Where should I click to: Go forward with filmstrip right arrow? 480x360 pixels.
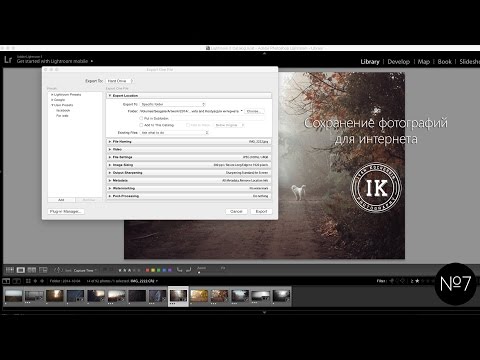[42, 281]
